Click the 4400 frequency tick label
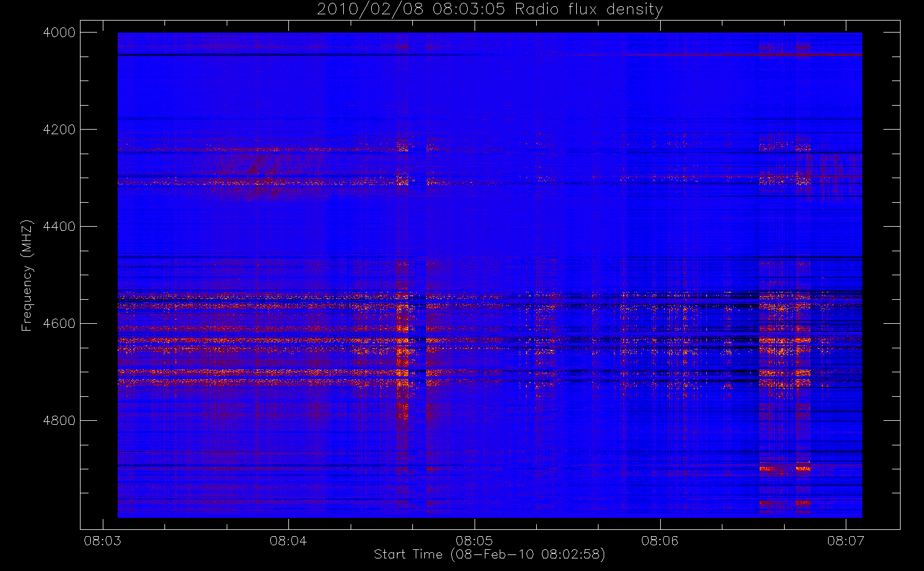Viewport: 924px width, 571px height. click(x=59, y=227)
